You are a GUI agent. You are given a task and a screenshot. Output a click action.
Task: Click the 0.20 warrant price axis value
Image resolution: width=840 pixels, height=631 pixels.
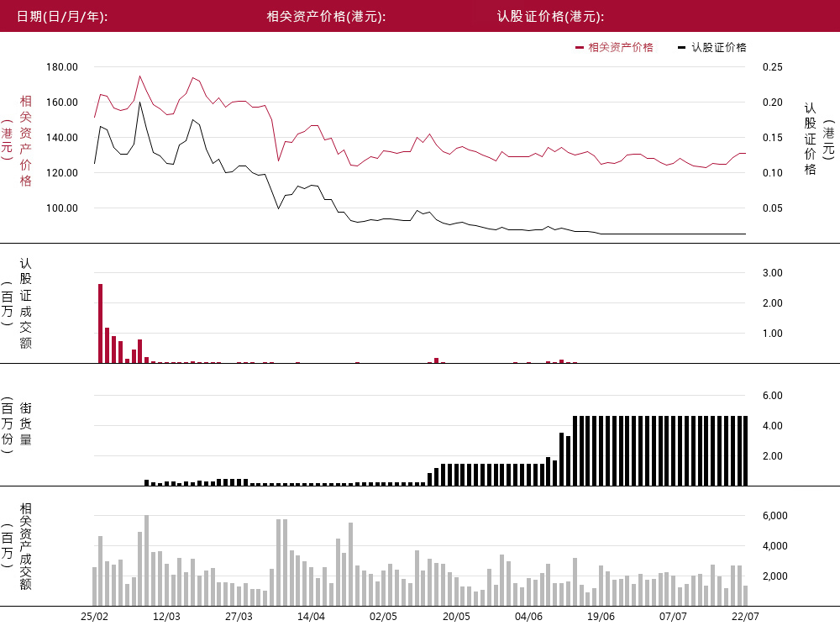pos(773,103)
